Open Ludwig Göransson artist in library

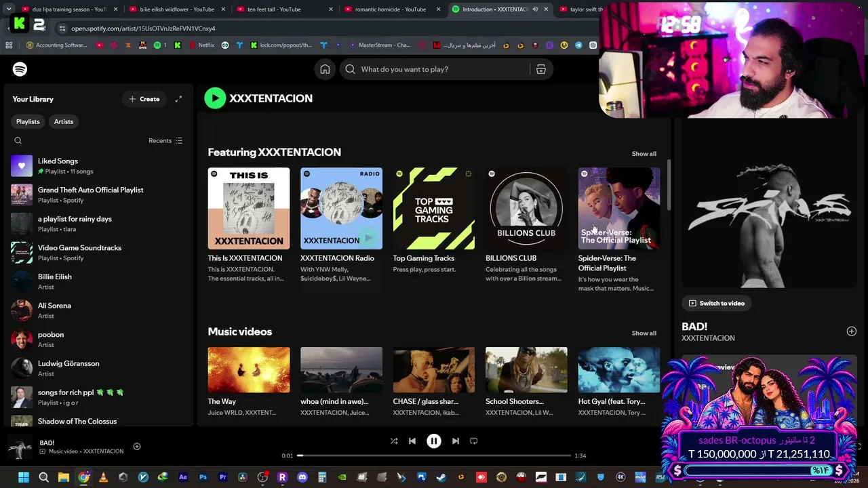(x=98, y=369)
